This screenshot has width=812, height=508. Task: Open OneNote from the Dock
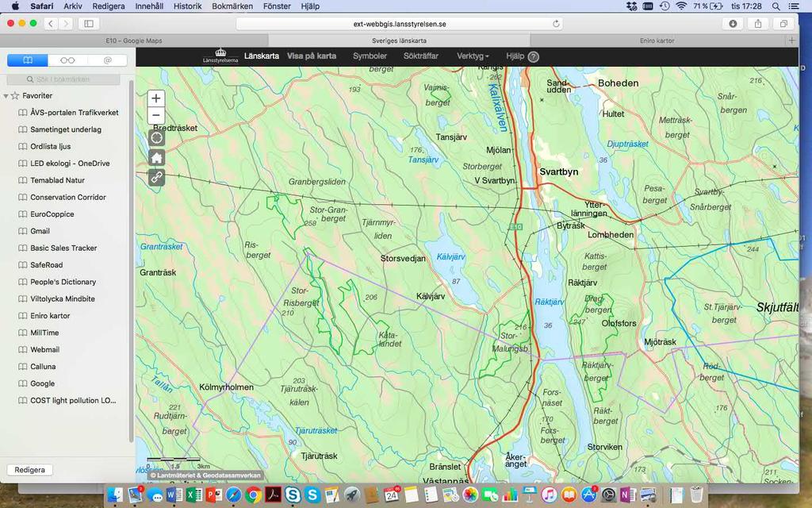(628, 495)
